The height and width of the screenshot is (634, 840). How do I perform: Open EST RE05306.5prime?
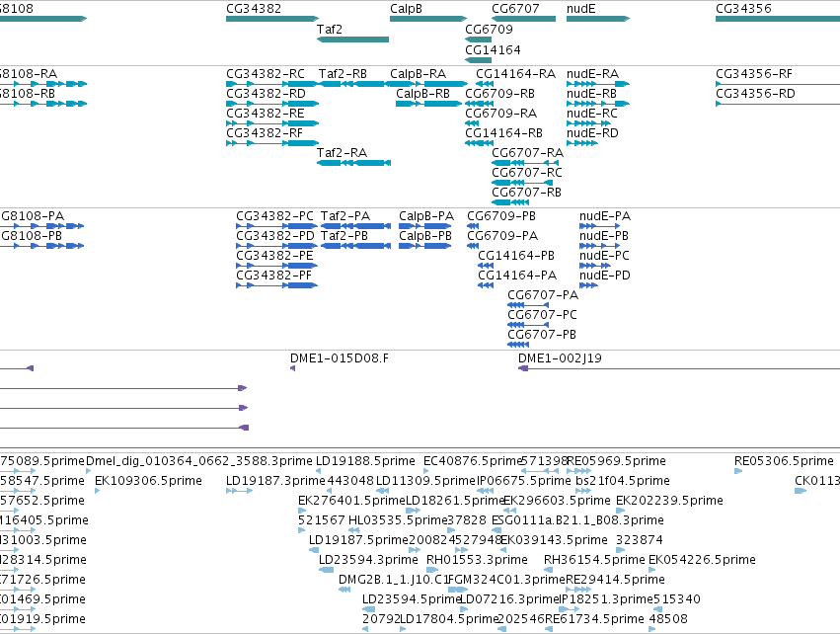point(785,461)
